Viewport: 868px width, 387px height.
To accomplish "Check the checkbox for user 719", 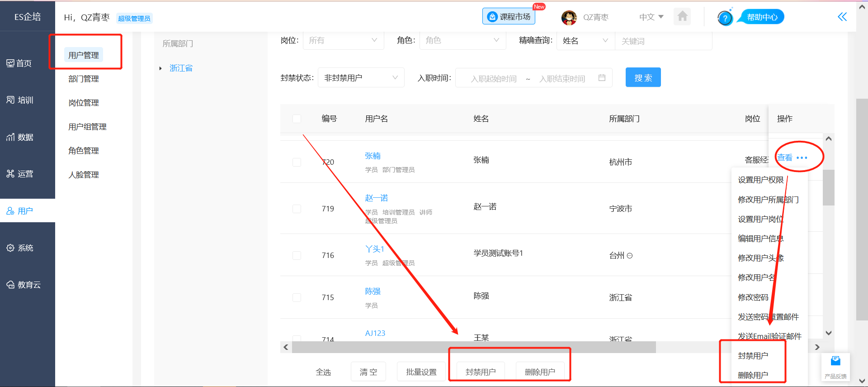I will 297,209.
